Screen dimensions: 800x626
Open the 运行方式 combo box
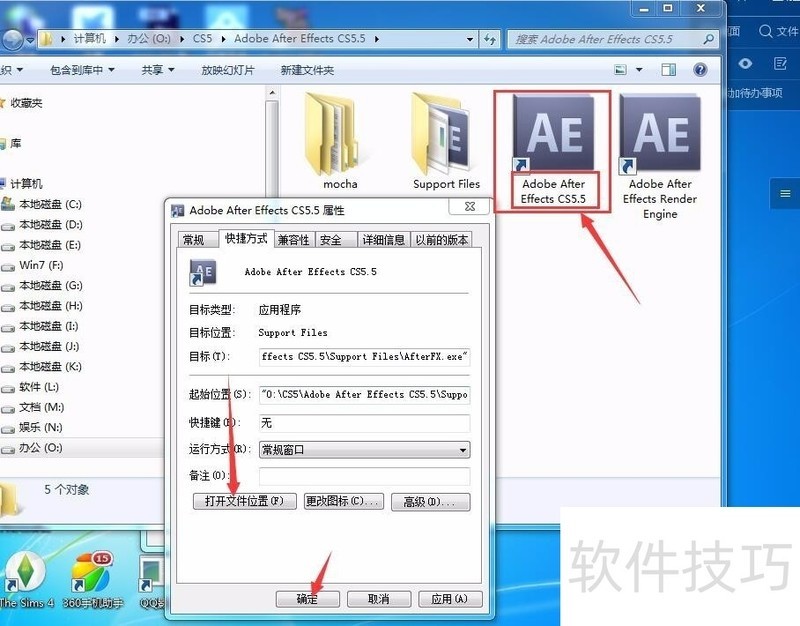point(364,450)
